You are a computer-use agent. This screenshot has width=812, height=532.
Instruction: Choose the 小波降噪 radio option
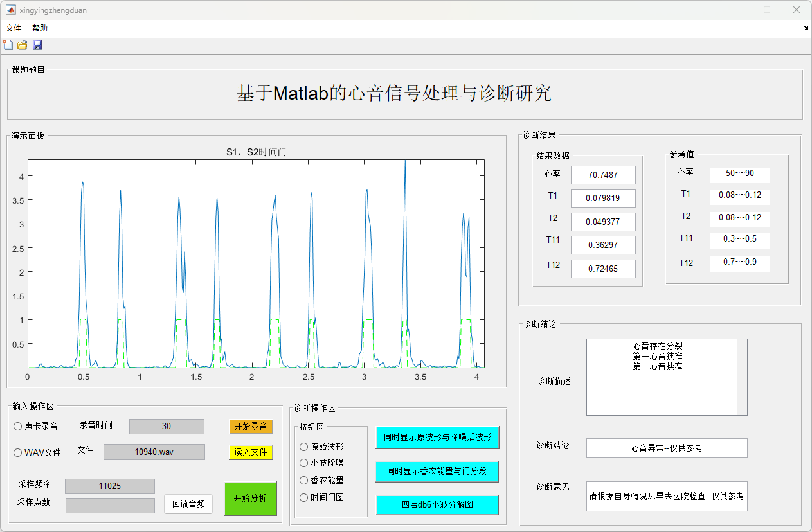click(304, 463)
